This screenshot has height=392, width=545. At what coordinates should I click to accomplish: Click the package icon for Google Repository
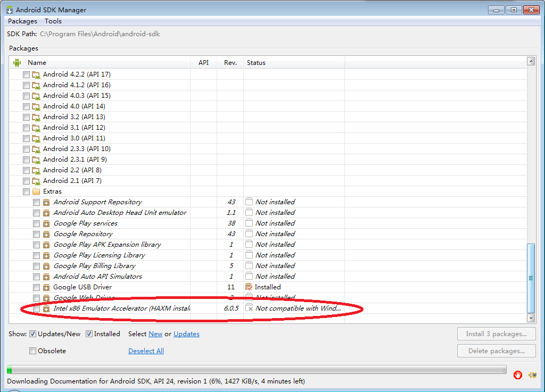46,235
